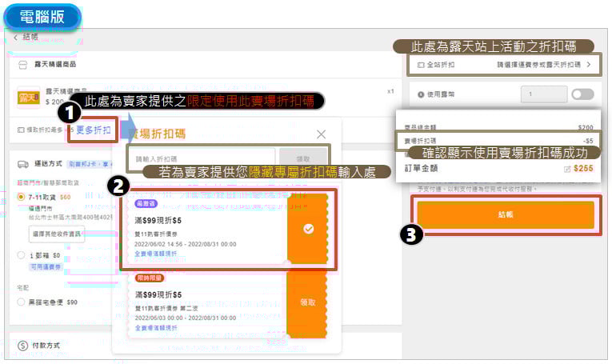This screenshot has width=612, height=364.
Task: Close the 賣場折扣碼 popup
Action: 321,134
